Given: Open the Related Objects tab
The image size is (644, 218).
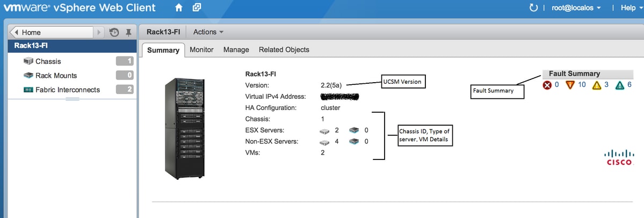Looking at the screenshot, I should 284,50.
